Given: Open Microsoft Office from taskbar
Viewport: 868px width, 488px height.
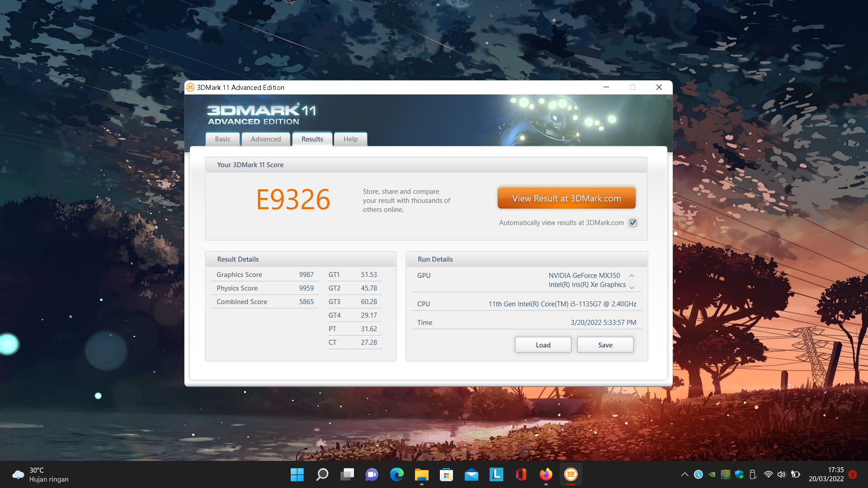Looking at the screenshot, I should (x=521, y=474).
